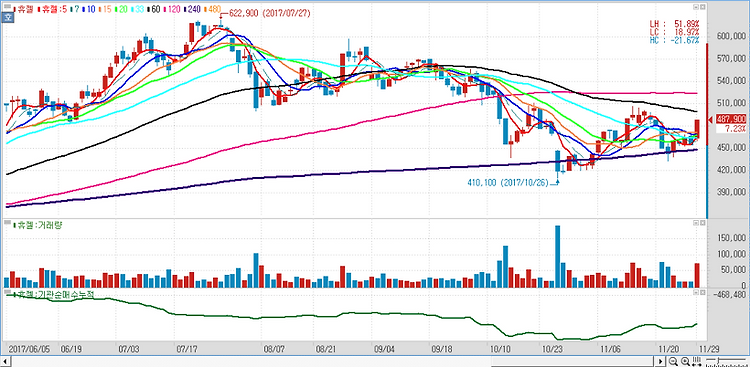
Task: Click the HC : -21.67% statistic
Action: tap(674, 40)
